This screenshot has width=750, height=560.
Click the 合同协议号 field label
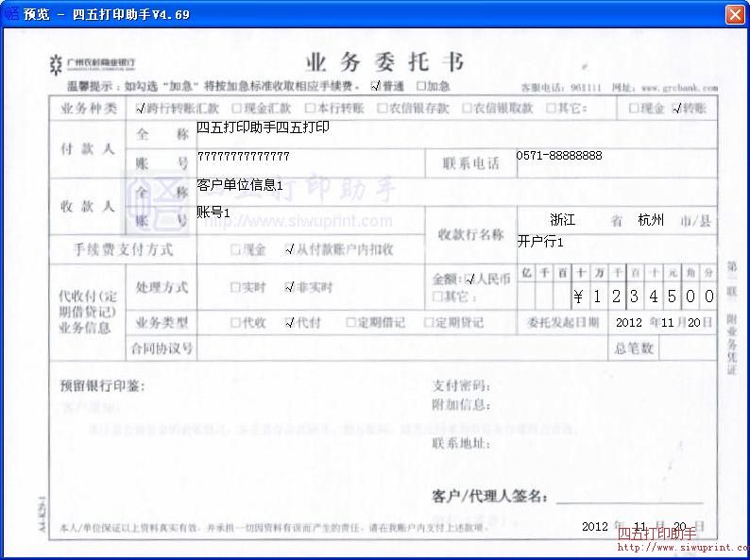[x=162, y=348]
